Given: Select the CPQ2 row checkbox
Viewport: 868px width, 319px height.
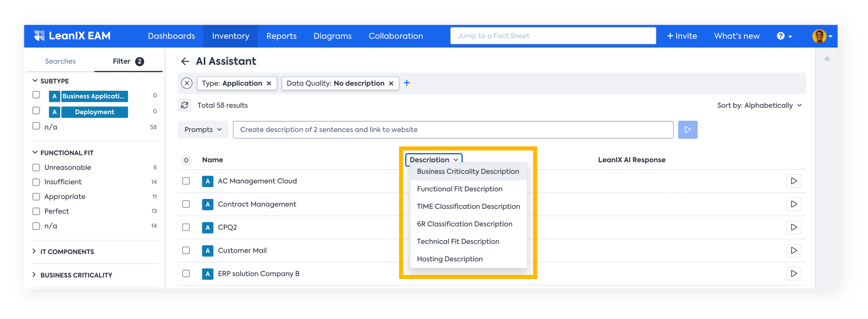Looking at the screenshot, I should [186, 227].
